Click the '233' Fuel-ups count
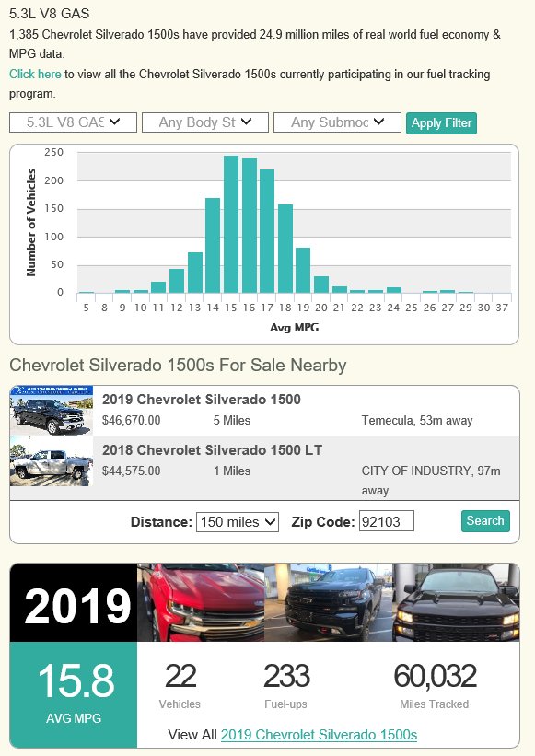The width and height of the screenshot is (535, 756). click(x=286, y=676)
